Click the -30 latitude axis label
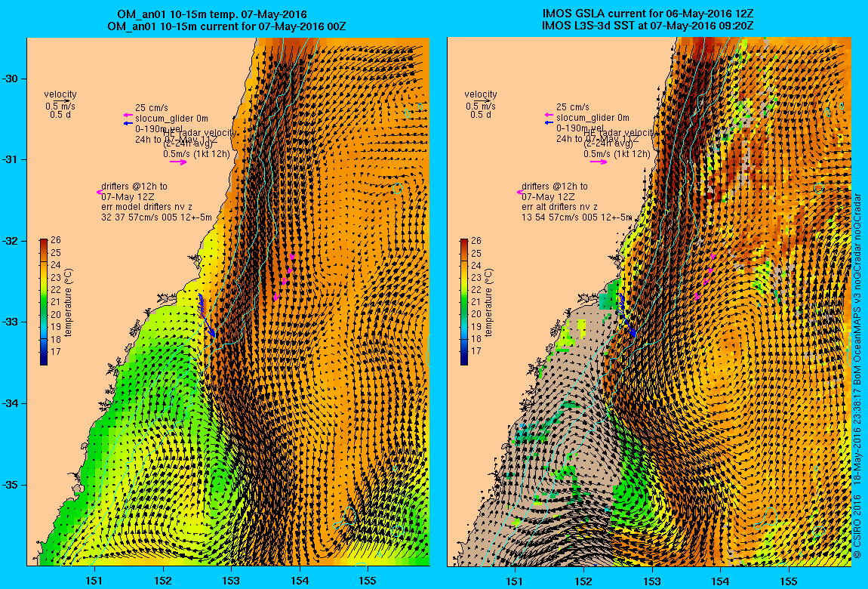868x589 pixels. click(x=11, y=79)
